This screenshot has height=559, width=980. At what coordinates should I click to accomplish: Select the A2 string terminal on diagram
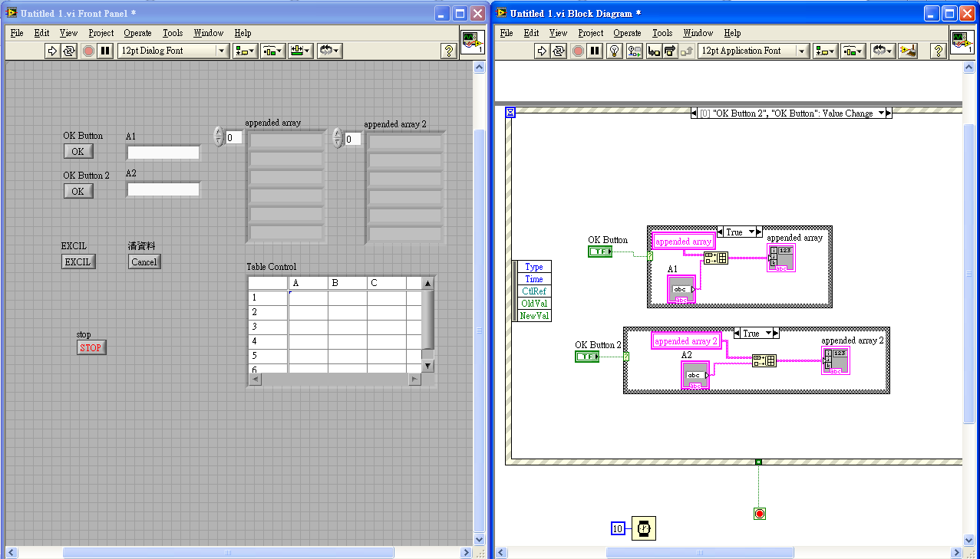pos(695,375)
